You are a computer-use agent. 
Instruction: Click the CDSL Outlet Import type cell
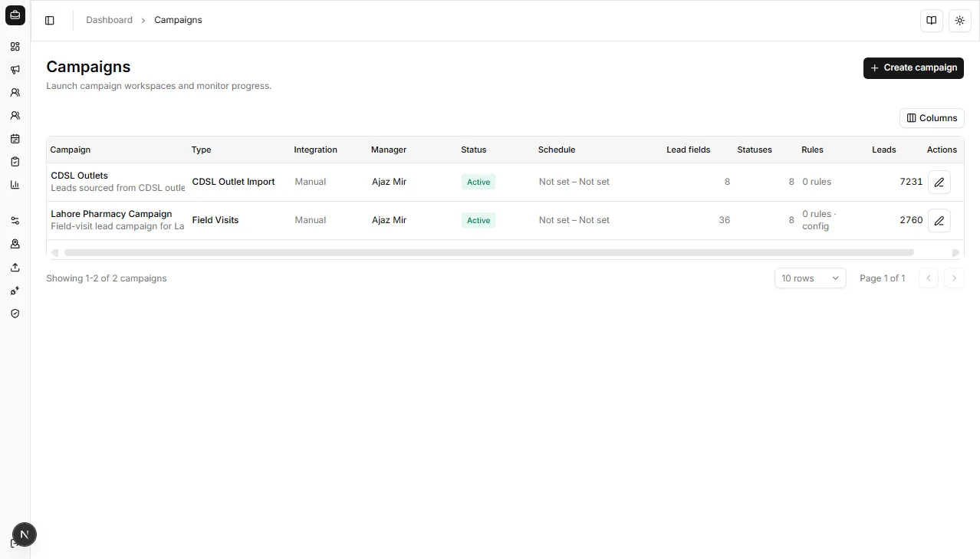click(x=233, y=182)
